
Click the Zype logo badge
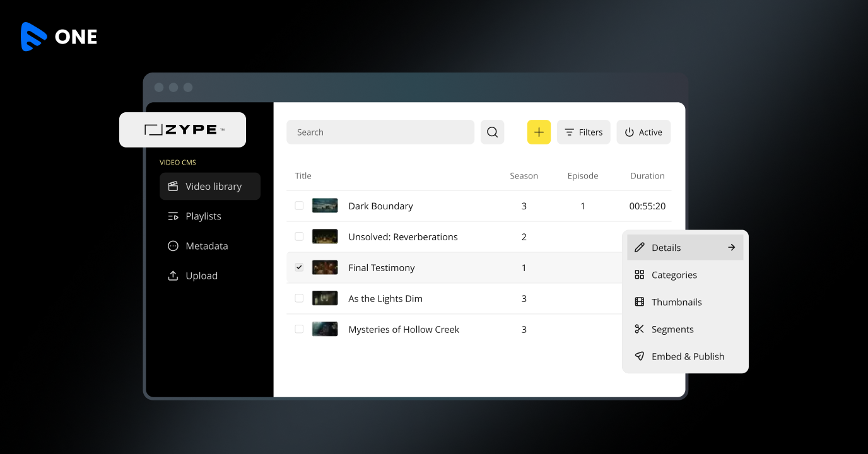(182, 130)
